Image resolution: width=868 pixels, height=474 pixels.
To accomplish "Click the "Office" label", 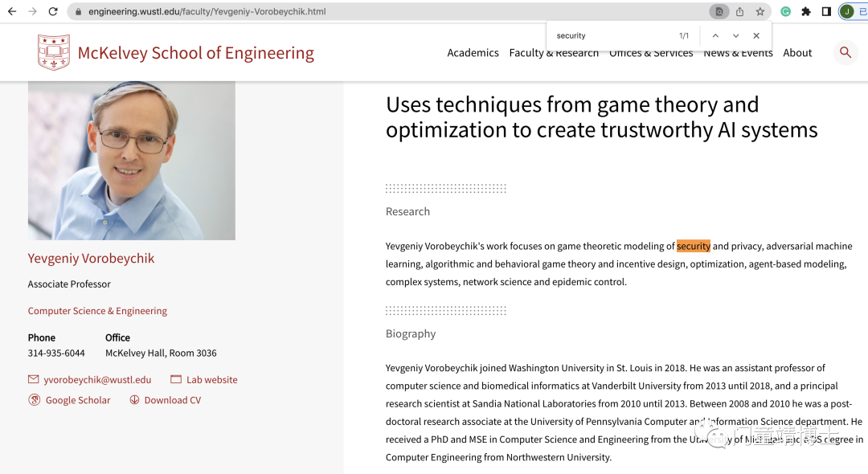I will click(118, 337).
